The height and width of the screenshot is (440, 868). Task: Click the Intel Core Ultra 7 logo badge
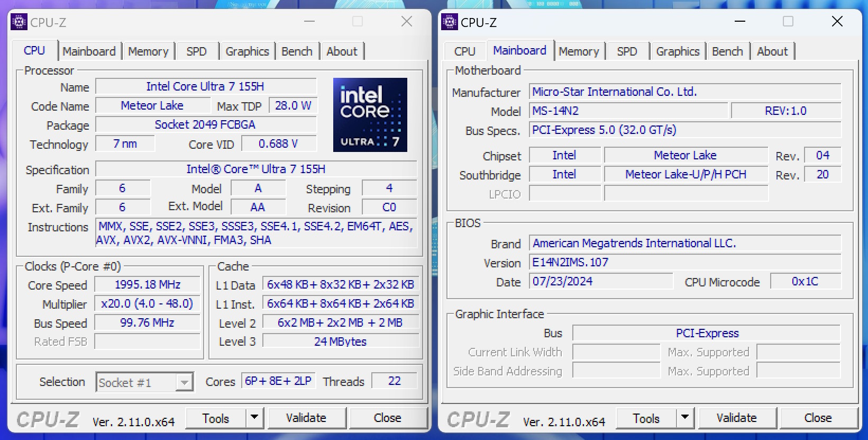[x=370, y=115]
